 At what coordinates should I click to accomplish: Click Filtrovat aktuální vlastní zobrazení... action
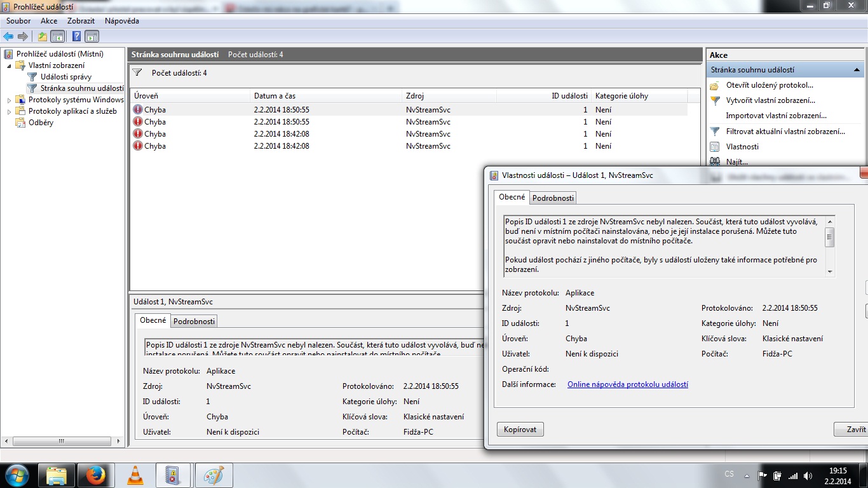click(x=785, y=132)
